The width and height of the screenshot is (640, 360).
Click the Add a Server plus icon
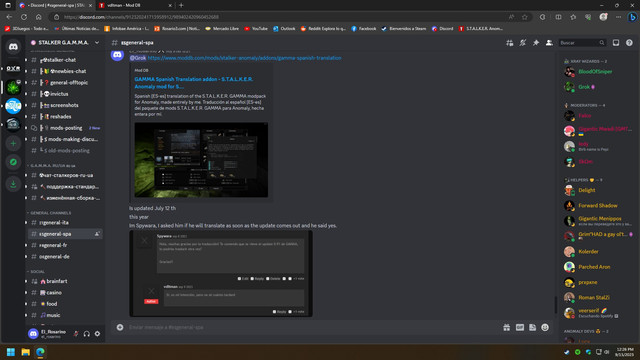(x=13, y=143)
